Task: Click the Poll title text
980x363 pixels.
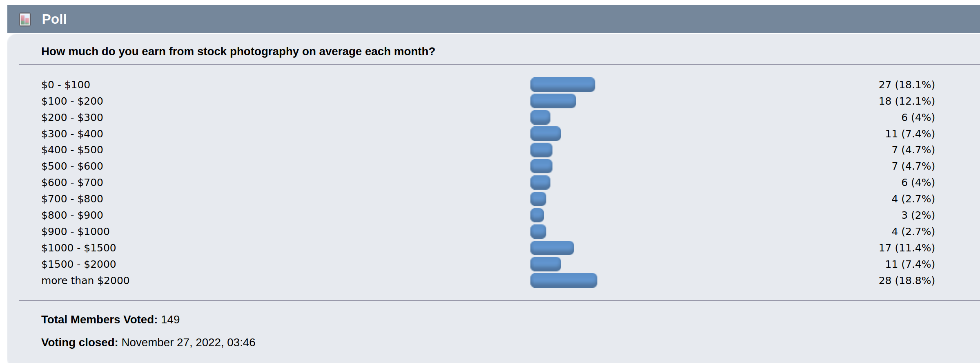Action: click(53, 19)
